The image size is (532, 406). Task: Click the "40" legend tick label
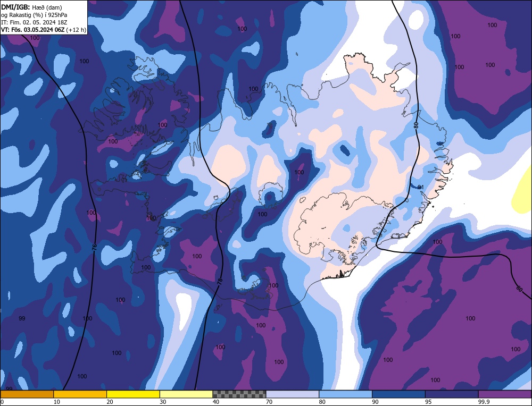(x=216, y=402)
